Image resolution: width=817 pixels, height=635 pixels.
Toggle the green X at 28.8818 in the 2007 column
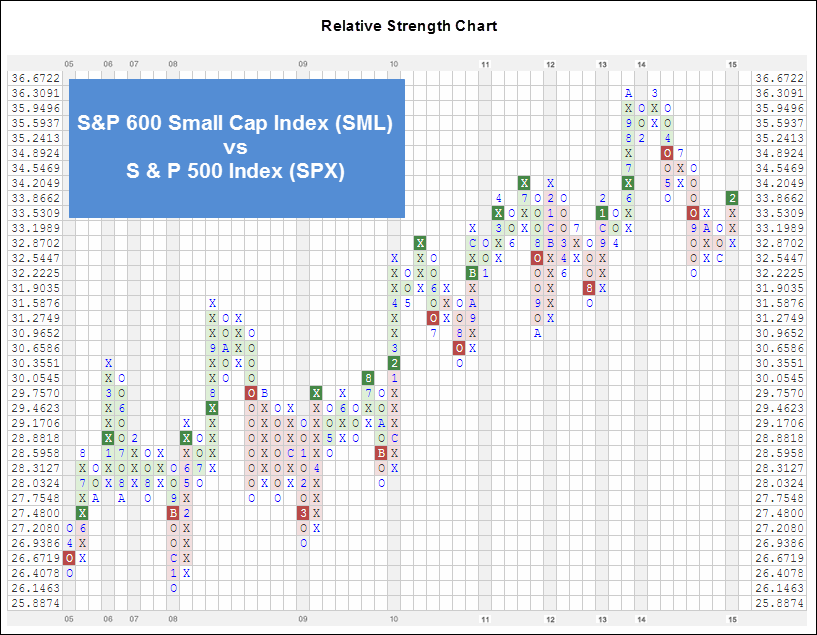click(106, 438)
